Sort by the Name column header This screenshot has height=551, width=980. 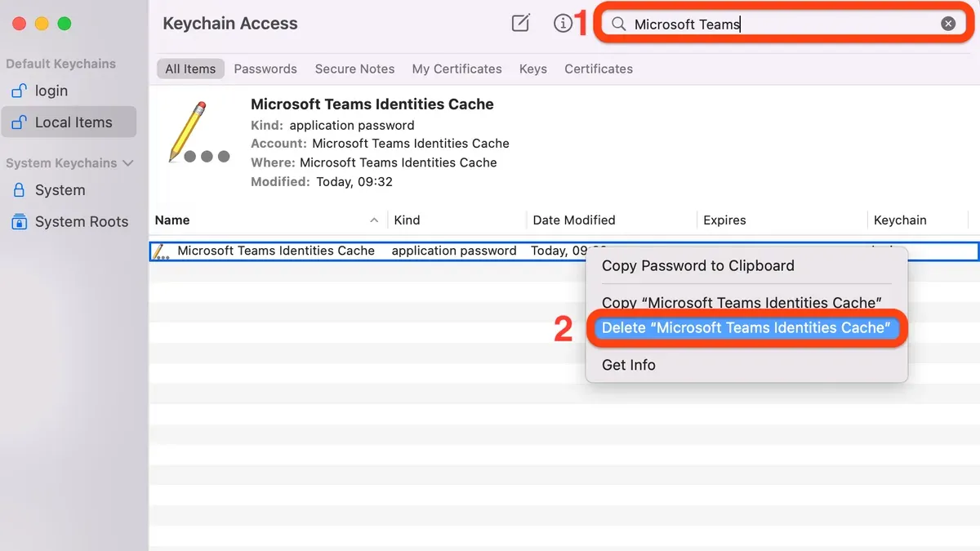point(172,220)
